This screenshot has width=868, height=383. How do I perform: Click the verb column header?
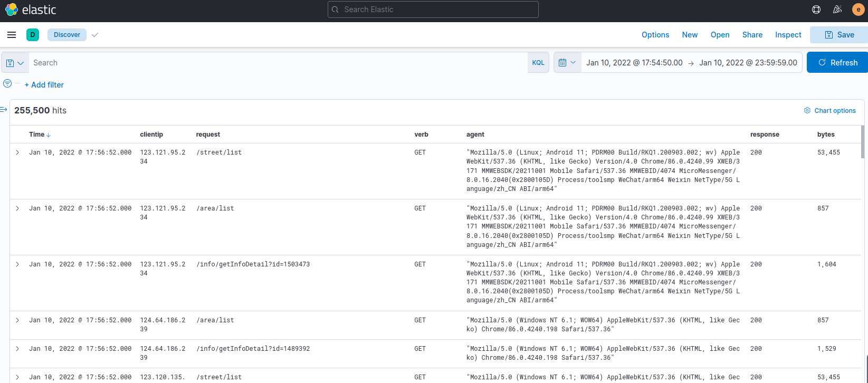(x=421, y=135)
